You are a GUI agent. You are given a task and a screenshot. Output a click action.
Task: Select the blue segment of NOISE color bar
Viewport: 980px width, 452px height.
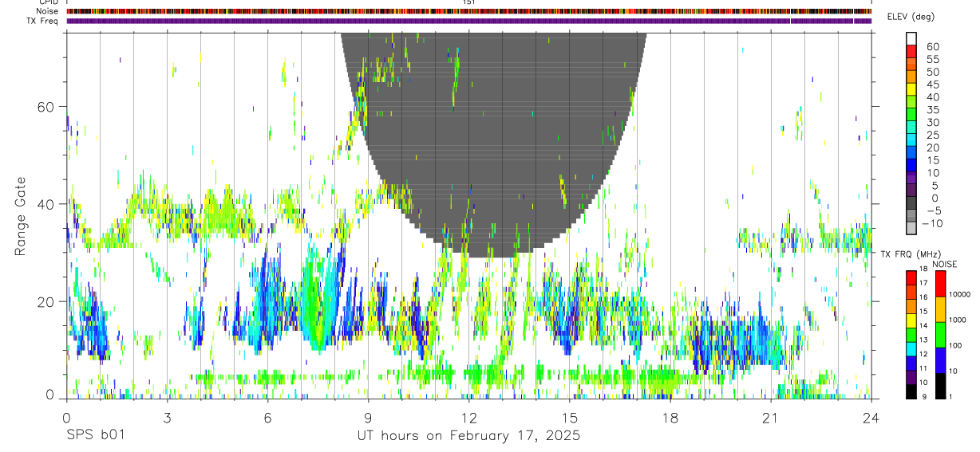(941, 360)
